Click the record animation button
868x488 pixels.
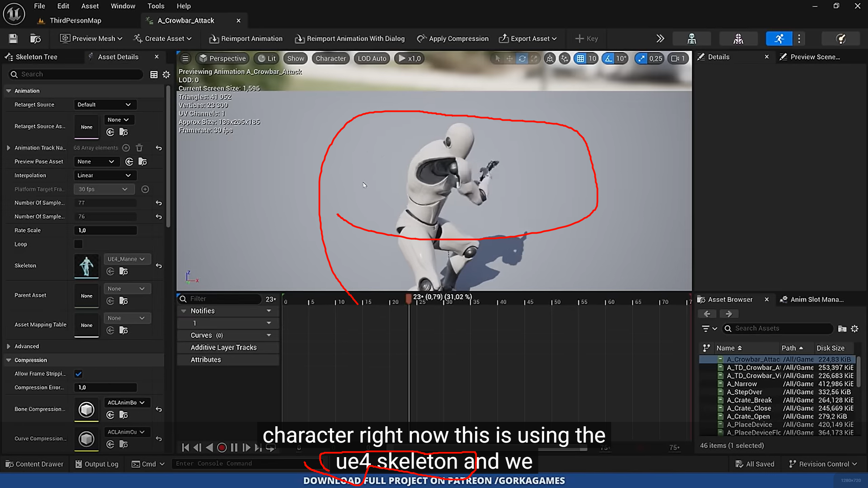pyautogui.click(x=222, y=448)
